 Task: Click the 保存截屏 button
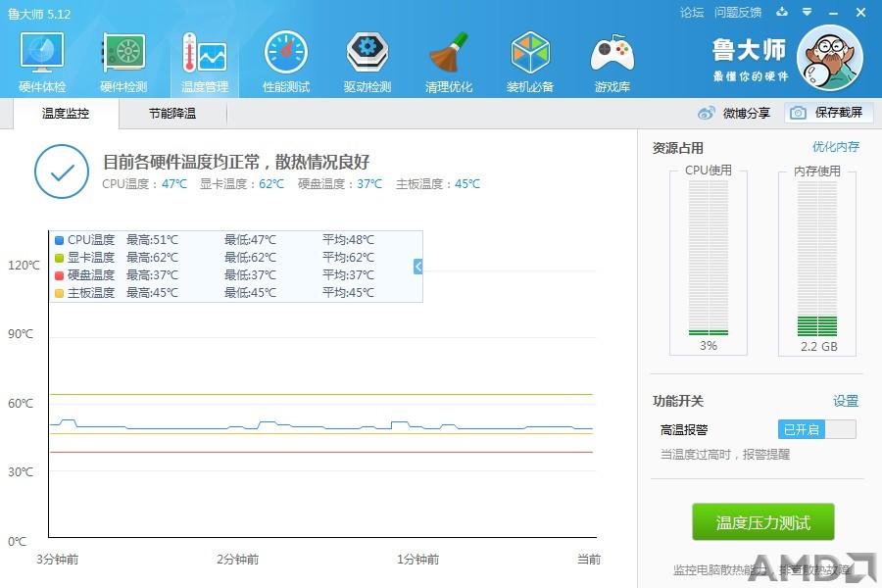point(828,113)
